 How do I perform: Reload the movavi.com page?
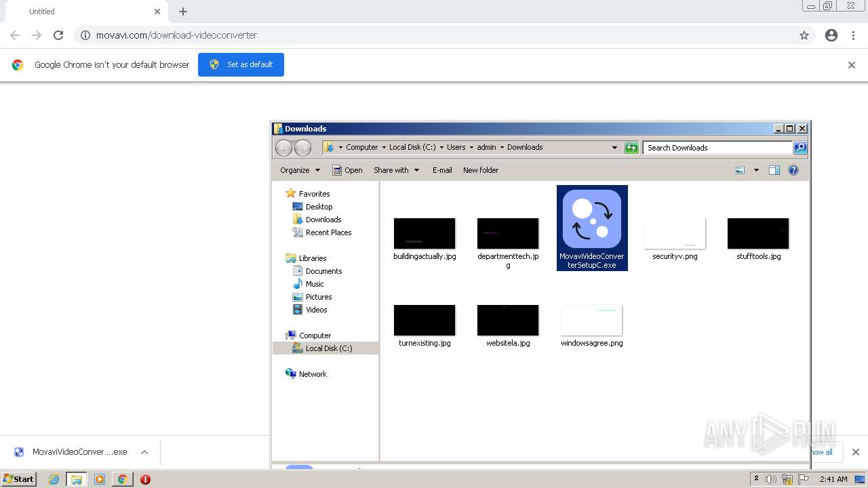58,35
